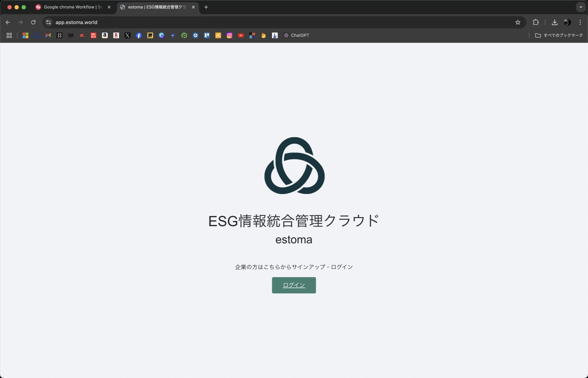Click the ESG情報統合管理クラウド heading
The width and height of the screenshot is (588, 378).
tap(294, 221)
